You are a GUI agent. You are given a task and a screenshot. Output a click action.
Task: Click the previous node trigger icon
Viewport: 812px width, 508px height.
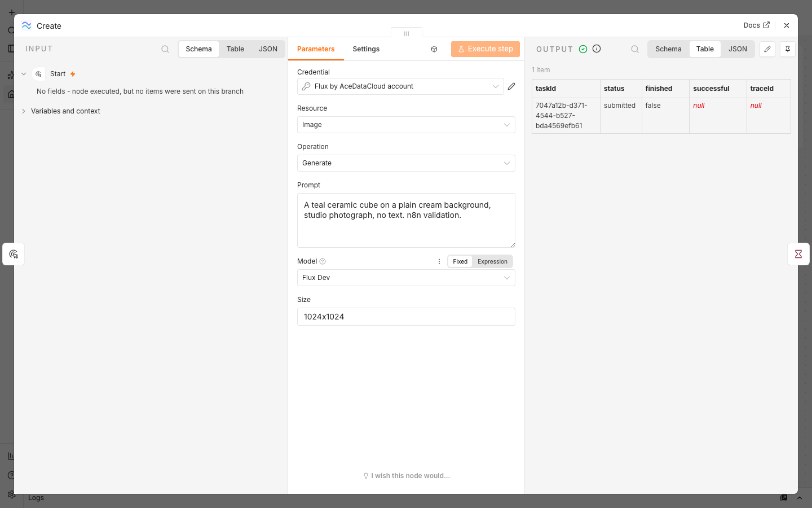(x=14, y=254)
